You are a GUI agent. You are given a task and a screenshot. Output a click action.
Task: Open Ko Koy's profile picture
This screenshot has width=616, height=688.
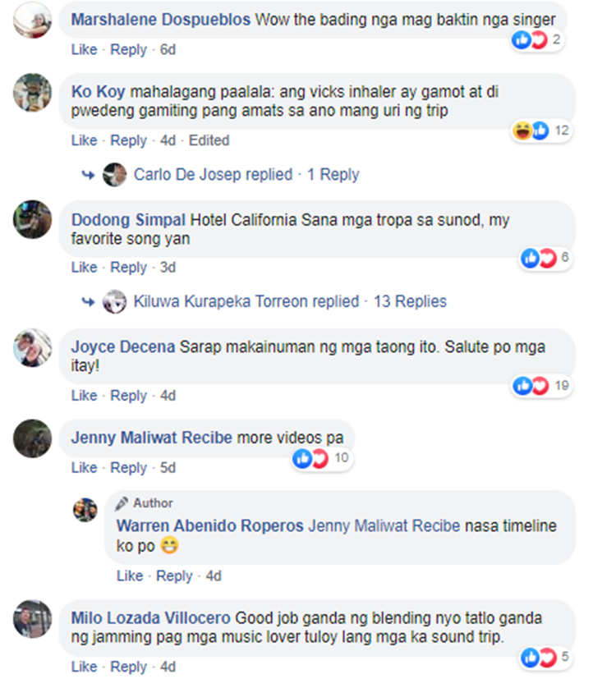(33, 93)
